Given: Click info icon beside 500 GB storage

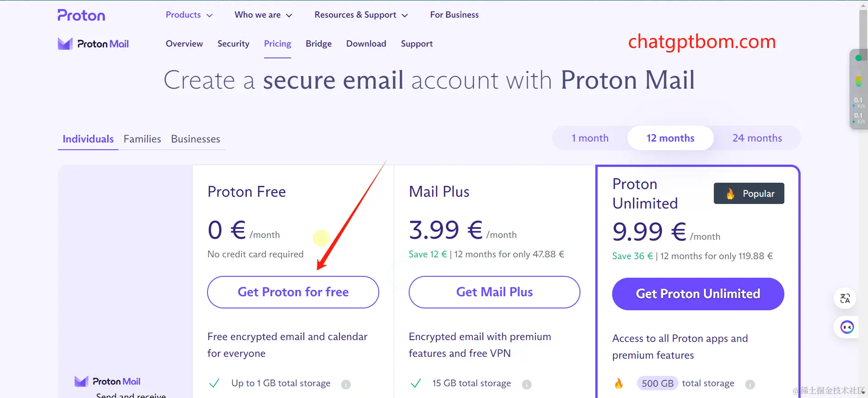Looking at the screenshot, I should click(x=750, y=384).
